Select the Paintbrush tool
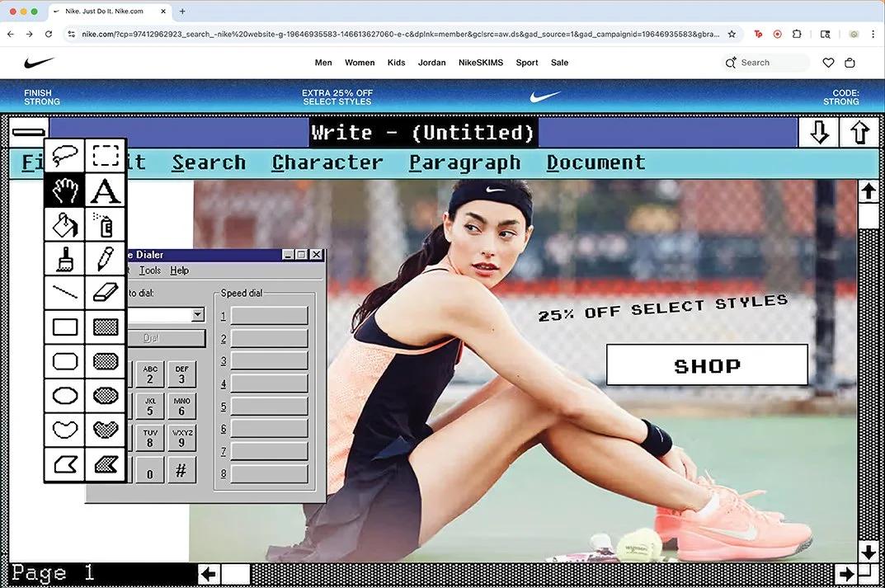Viewport: 885px width, 588px height. (x=64, y=258)
